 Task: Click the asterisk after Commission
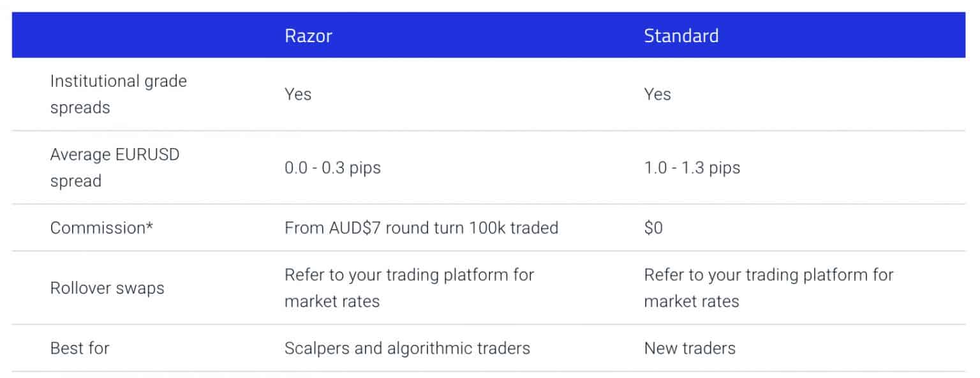[150, 227]
